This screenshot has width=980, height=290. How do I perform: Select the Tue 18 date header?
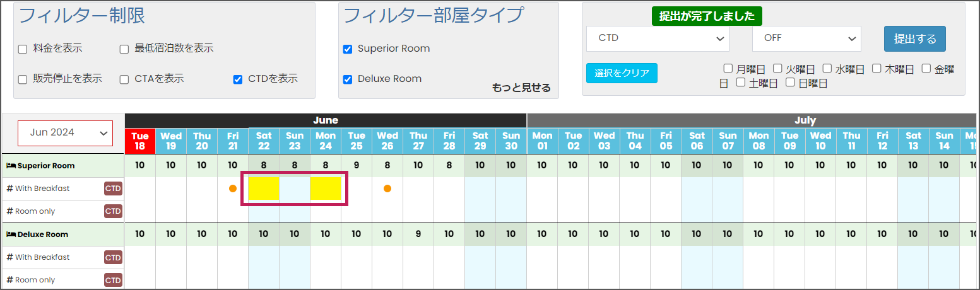pyautogui.click(x=140, y=141)
